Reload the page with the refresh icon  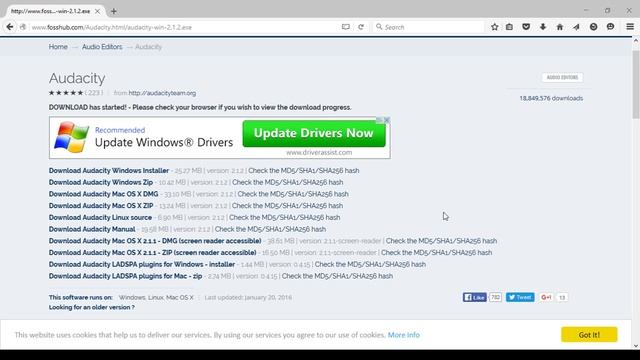(x=361, y=27)
